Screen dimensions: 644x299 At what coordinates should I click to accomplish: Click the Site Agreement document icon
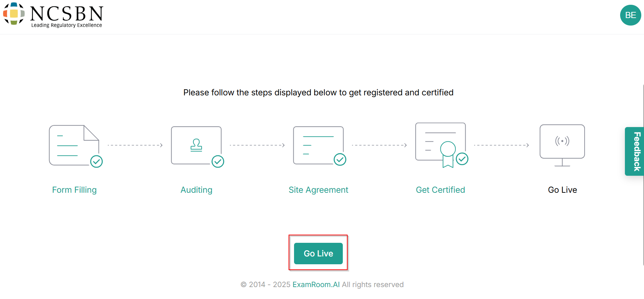point(318,145)
